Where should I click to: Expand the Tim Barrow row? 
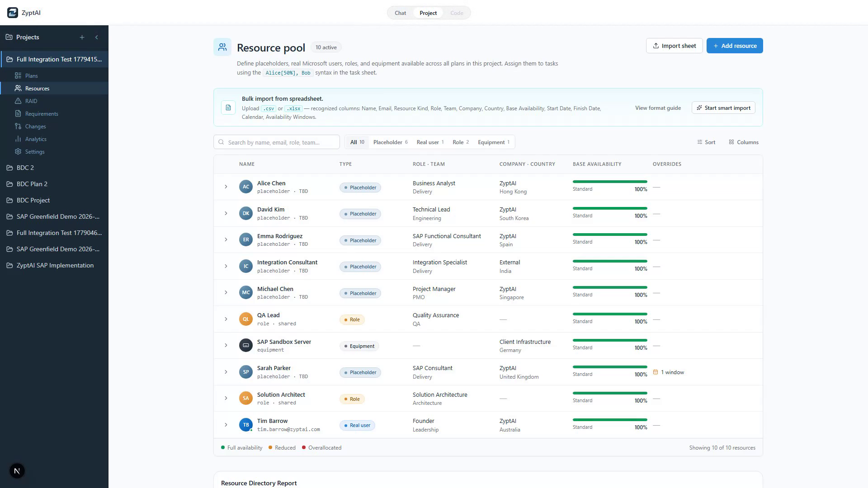click(x=226, y=425)
